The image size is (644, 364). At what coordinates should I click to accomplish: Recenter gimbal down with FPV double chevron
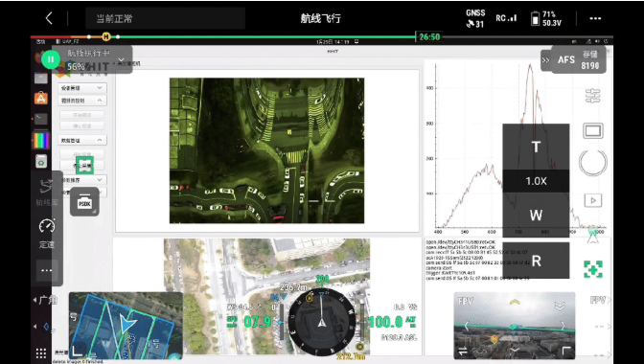tap(560, 306)
